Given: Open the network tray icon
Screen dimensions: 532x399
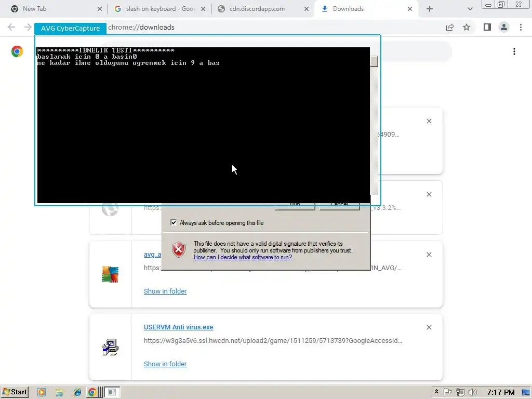Looking at the screenshot, I should pyautogui.click(x=460, y=393).
